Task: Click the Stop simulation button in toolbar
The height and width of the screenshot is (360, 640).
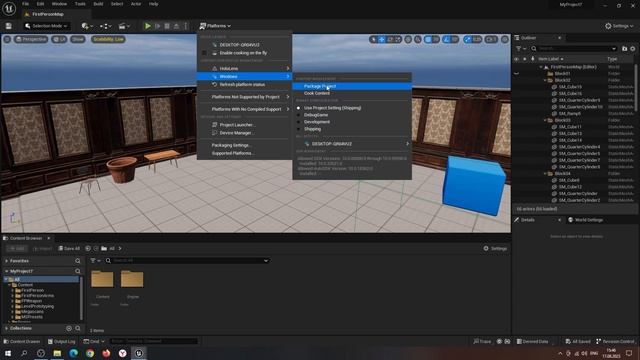Action: click(x=167, y=26)
